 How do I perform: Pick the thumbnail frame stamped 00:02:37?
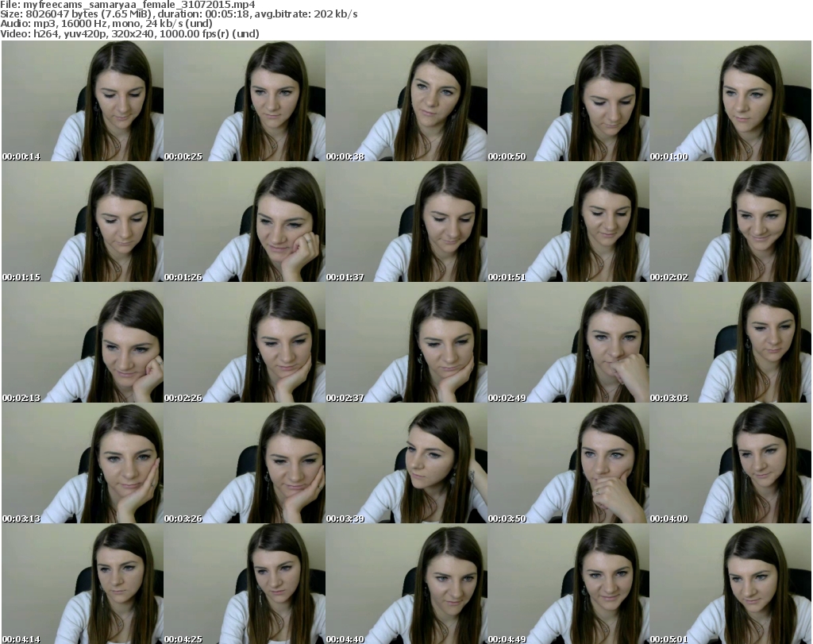(406, 342)
